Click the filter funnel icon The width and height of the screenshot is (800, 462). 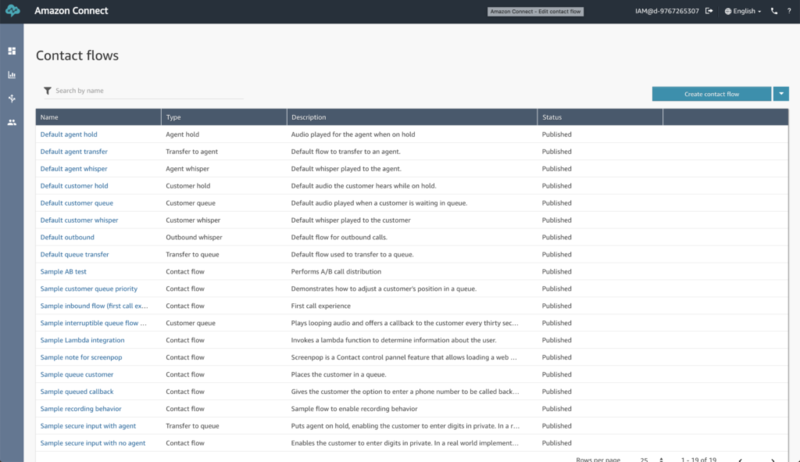coord(47,91)
